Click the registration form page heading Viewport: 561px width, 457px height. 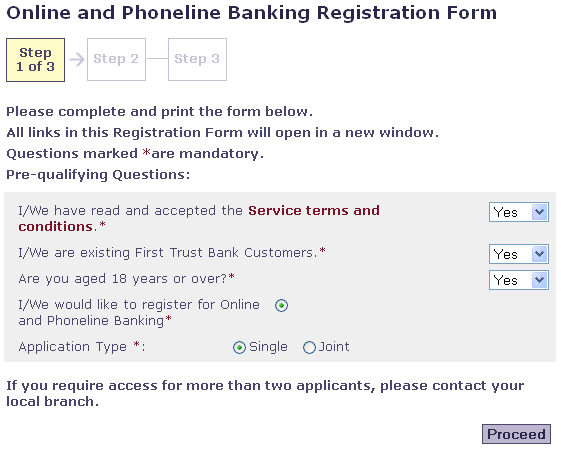[252, 13]
